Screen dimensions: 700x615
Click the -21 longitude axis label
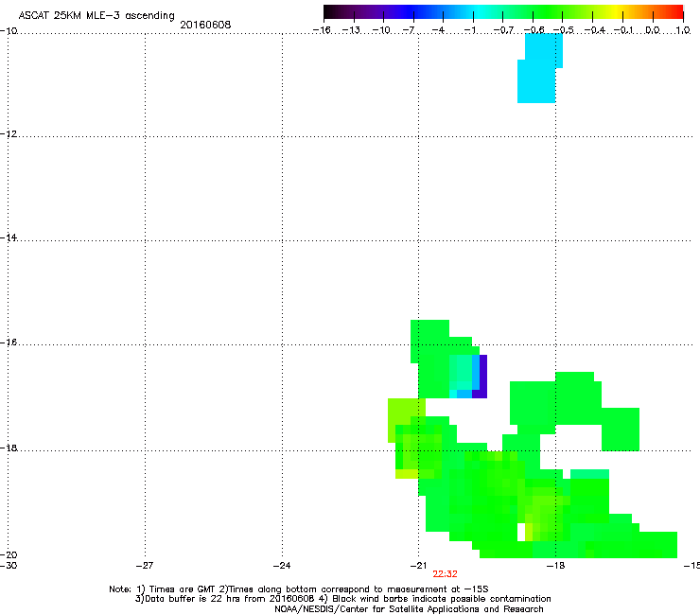click(418, 566)
